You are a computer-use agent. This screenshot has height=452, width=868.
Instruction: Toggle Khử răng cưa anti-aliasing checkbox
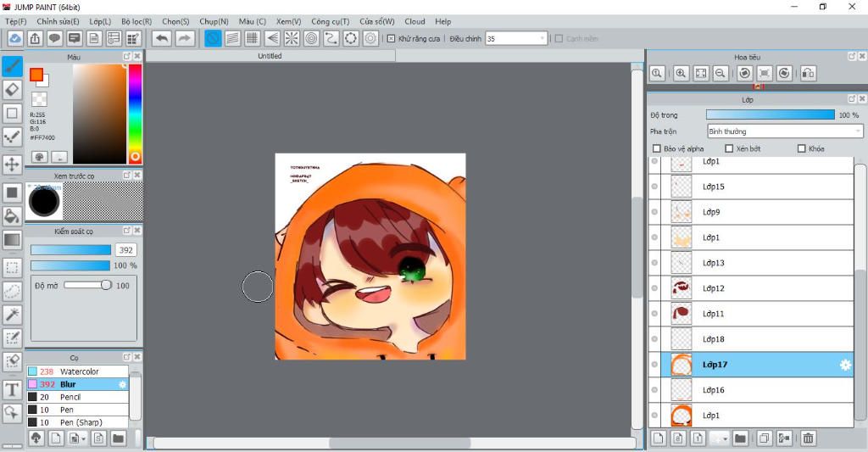coord(391,38)
